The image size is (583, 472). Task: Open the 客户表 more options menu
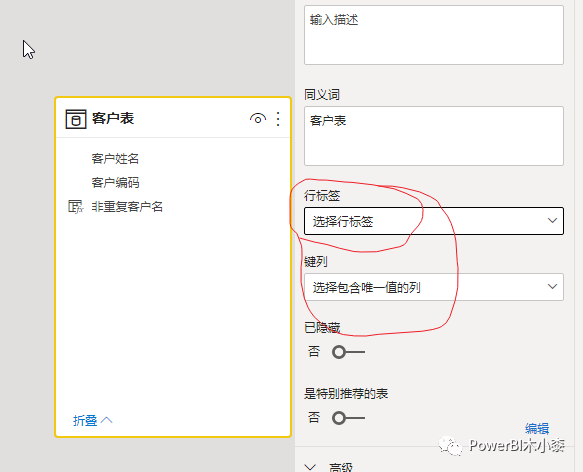click(x=278, y=119)
